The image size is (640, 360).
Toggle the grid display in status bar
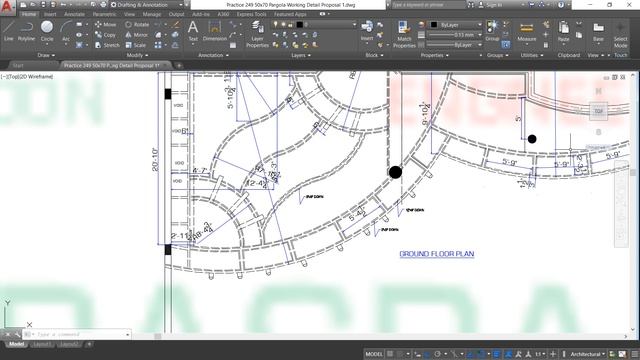(x=390, y=354)
